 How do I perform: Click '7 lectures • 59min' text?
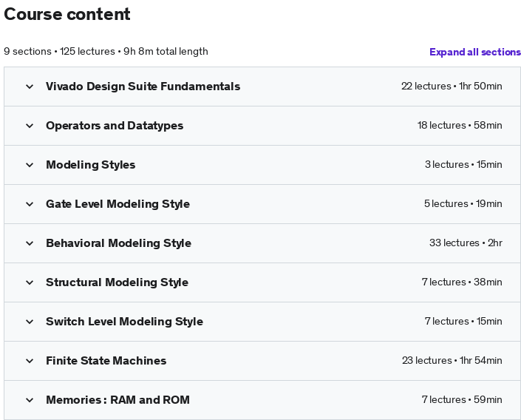tap(462, 400)
